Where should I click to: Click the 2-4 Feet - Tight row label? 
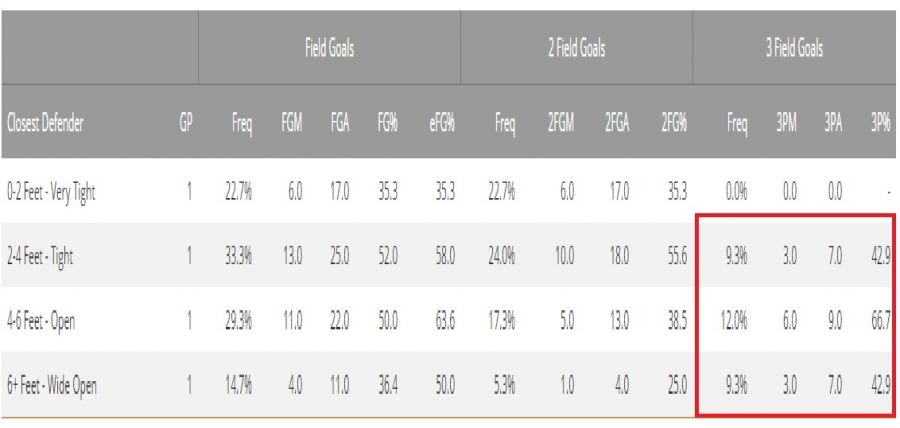pos(40,255)
